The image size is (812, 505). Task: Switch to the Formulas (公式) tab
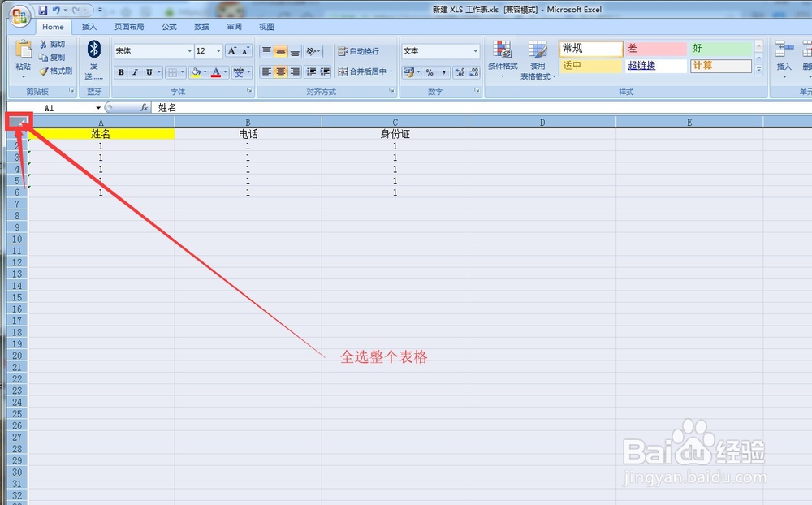(x=169, y=27)
